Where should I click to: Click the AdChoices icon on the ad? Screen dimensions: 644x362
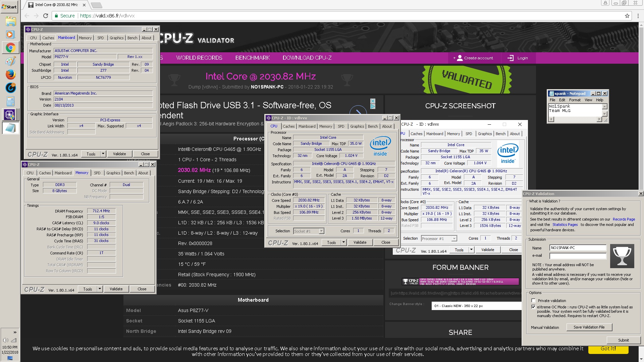(373, 107)
